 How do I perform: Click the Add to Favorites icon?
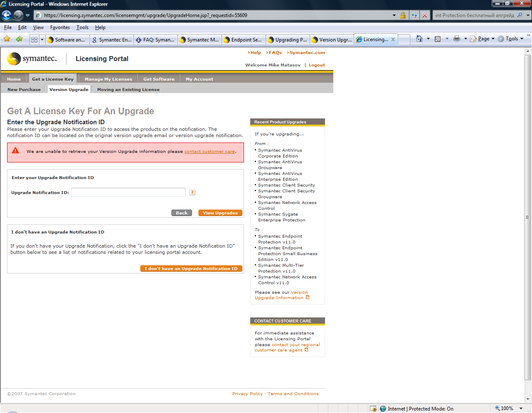[x=19, y=39]
